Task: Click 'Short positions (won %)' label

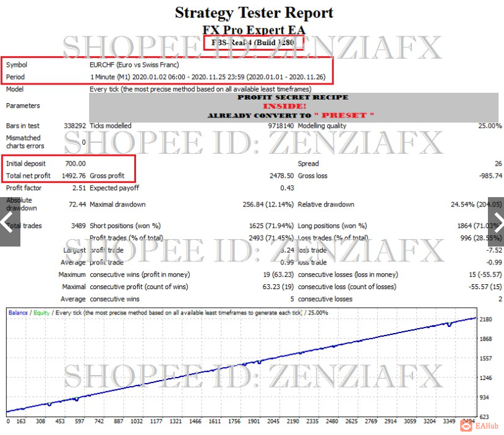Action: point(126,226)
